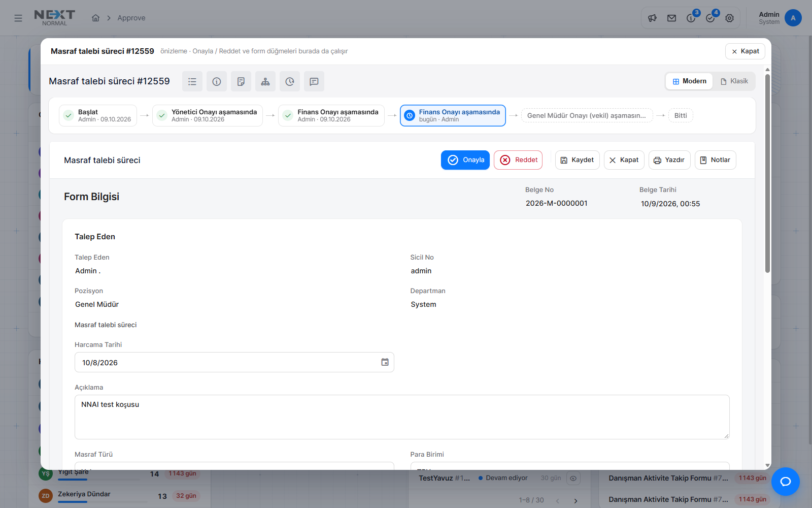
Task: Show the list view icon in process toolbar
Action: tap(192, 81)
